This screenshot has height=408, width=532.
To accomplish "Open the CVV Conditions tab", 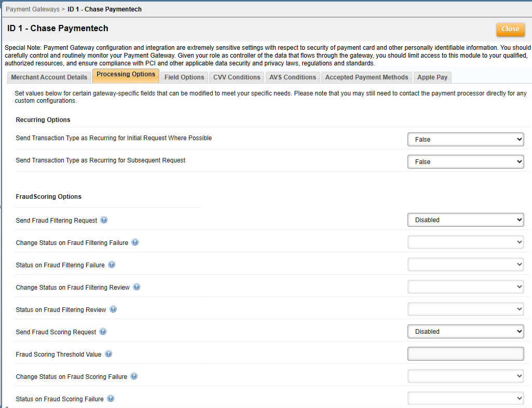I will [x=237, y=77].
